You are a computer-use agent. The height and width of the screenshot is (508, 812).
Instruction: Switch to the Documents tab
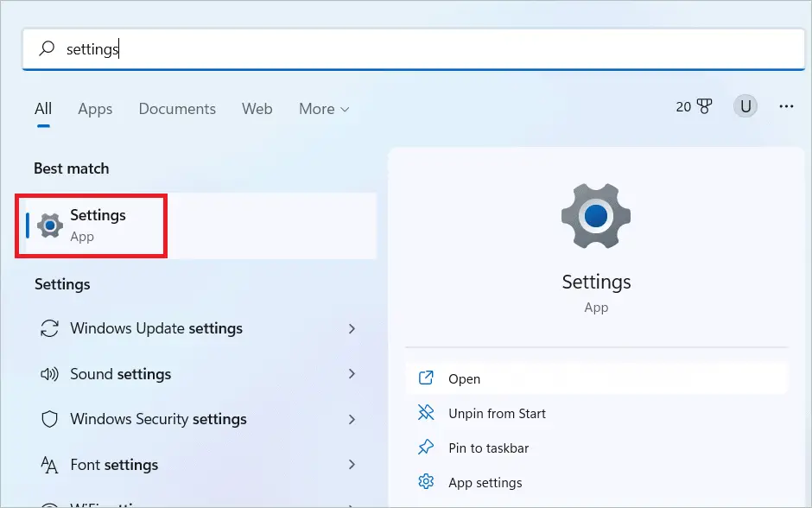point(177,109)
